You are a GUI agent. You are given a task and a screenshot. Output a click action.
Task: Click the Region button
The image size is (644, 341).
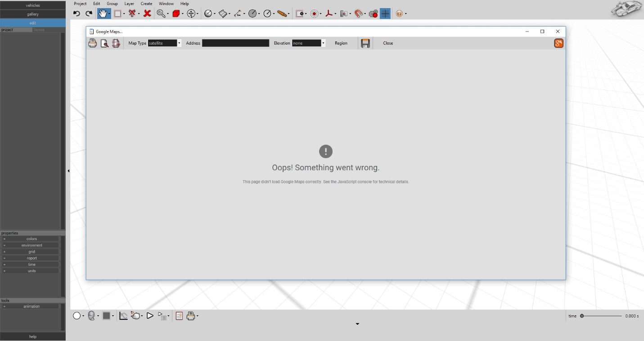[x=341, y=43]
